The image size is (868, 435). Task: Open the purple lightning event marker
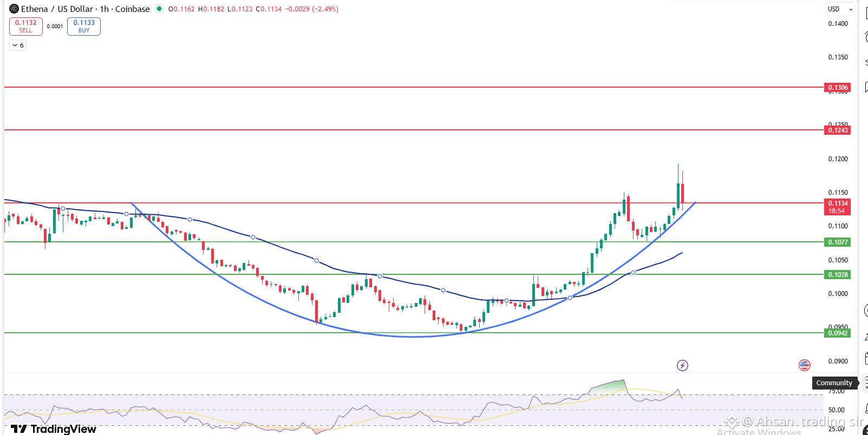(682, 365)
